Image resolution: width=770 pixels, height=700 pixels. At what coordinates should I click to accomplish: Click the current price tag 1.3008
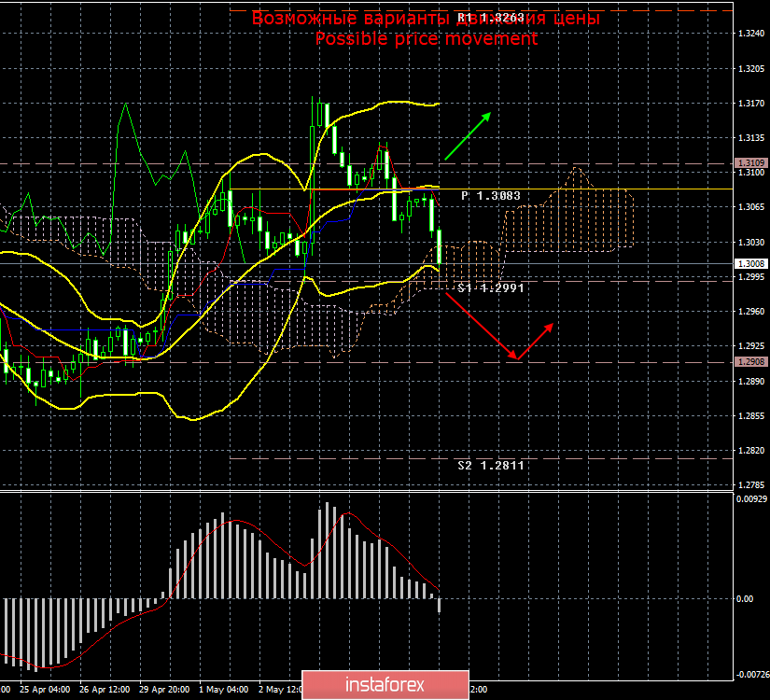click(x=750, y=264)
